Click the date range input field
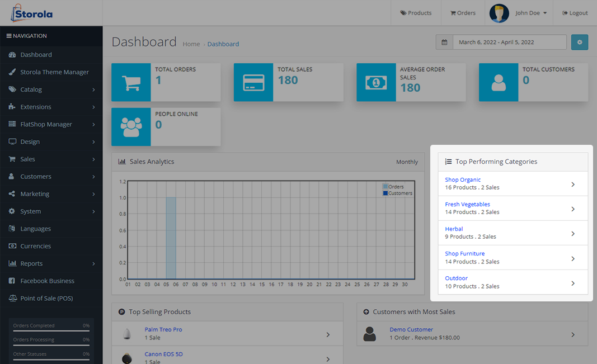 (x=509, y=42)
